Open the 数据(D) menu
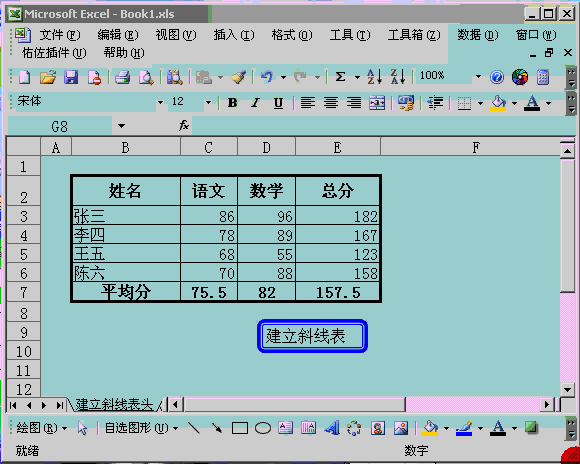Screen dimensions: 580x464 [x=478, y=35]
